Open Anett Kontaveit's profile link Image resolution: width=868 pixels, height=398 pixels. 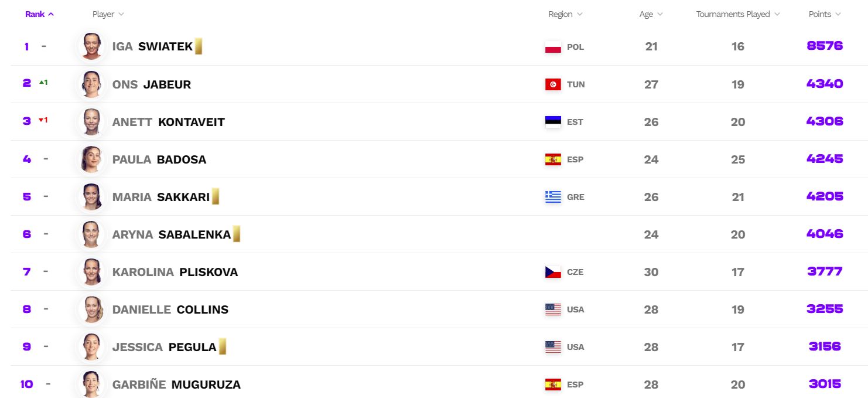coord(169,122)
